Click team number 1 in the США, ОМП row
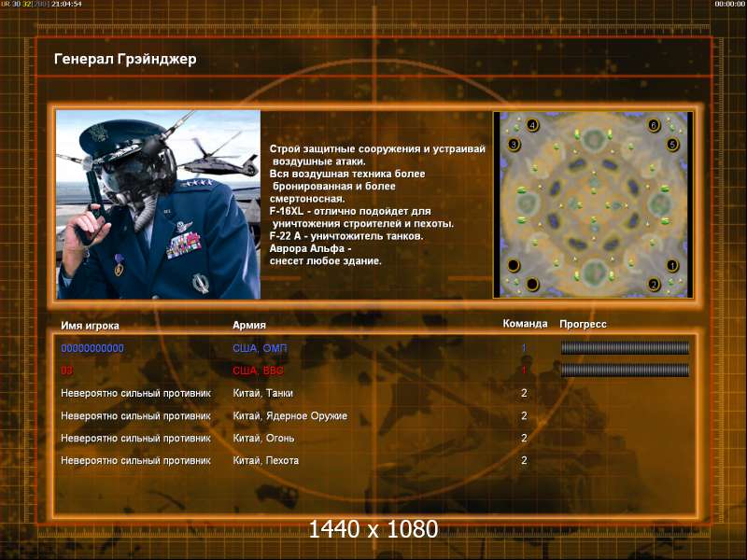The height and width of the screenshot is (560, 747). coord(524,348)
